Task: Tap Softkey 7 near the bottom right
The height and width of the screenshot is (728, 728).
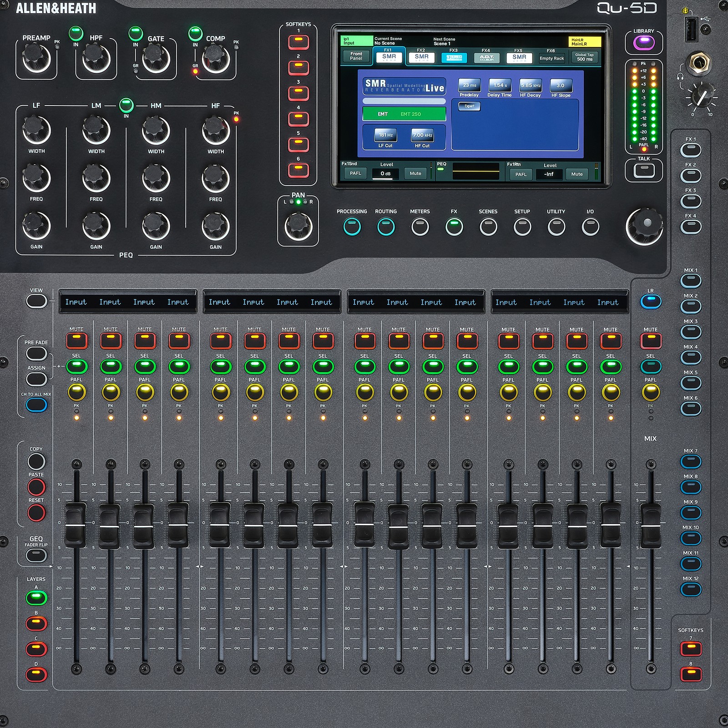Action: click(691, 648)
